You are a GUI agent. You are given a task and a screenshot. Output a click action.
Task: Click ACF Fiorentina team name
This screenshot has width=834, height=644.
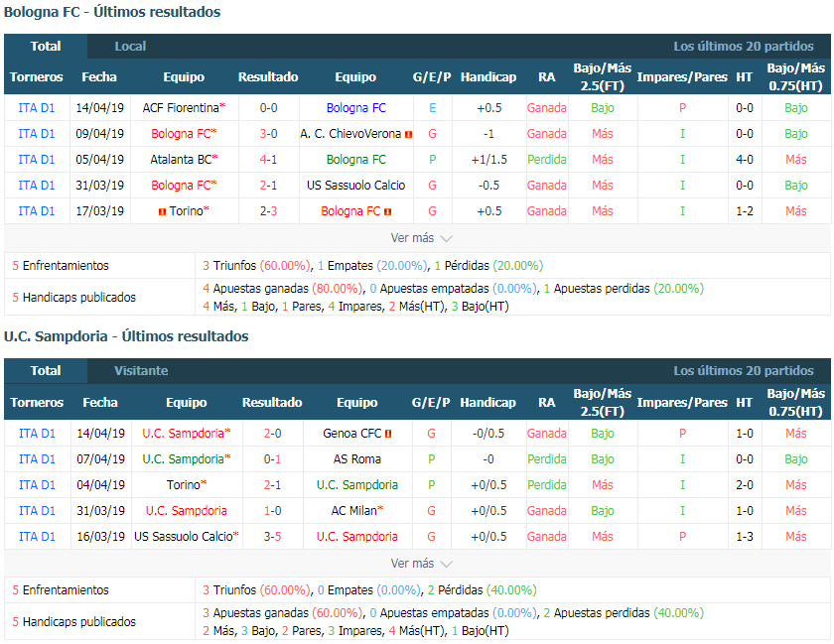pyautogui.click(x=181, y=108)
